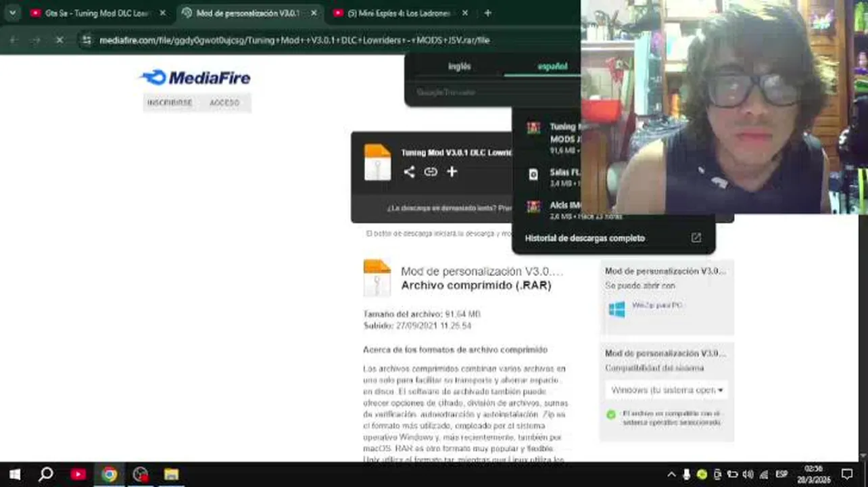The width and height of the screenshot is (868, 487).
Task: Click Tamaño del archivo: 91.64 MB text
Action: pyautogui.click(x=422, y=315)
